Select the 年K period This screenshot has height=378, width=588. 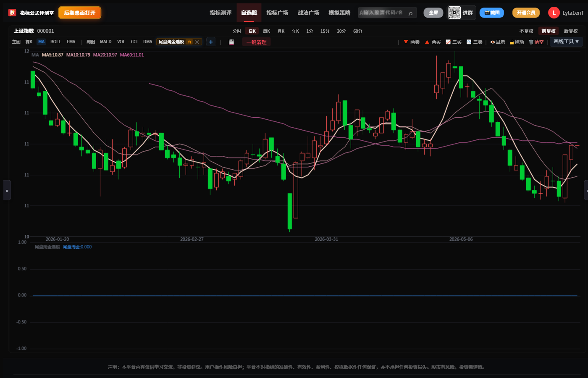[x=295, y=31]
